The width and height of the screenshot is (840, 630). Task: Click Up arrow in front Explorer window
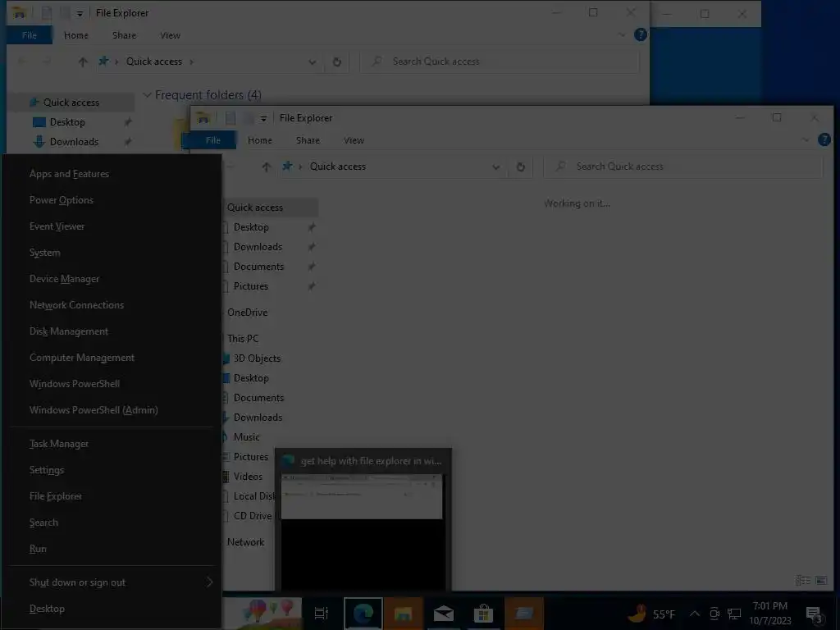pos(267,167)
